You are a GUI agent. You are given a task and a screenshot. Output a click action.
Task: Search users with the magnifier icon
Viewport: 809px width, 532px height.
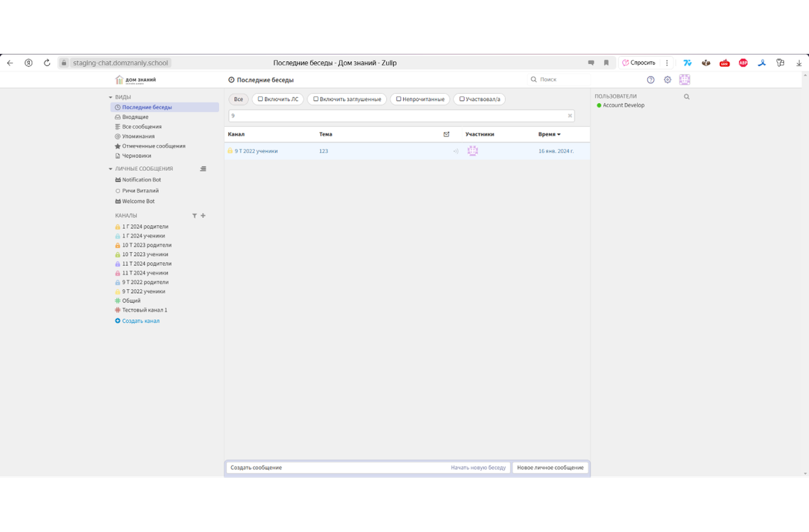click(x=687, y=97)
